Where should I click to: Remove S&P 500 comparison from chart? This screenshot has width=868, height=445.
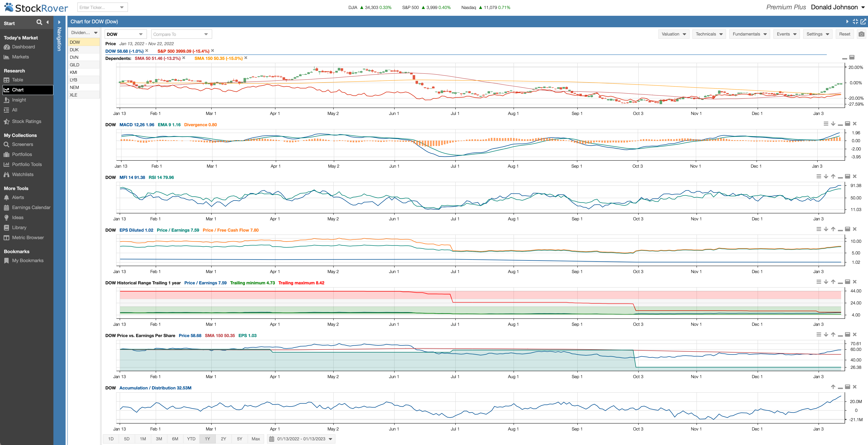pyautogui.click(x=213, y=51)
